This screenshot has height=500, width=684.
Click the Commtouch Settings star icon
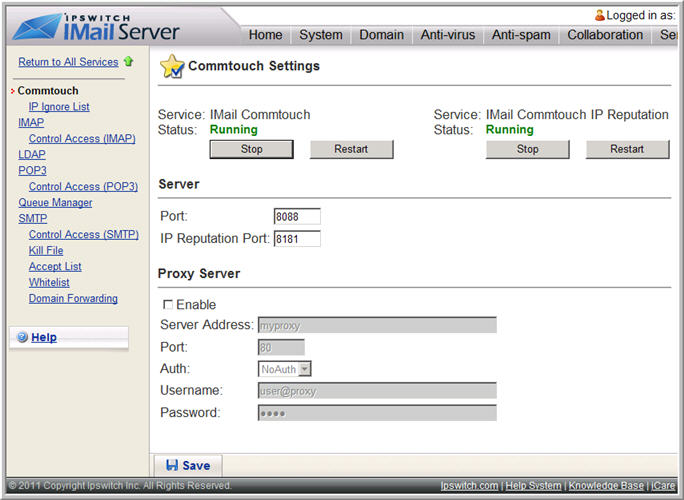click(x=172, y=67)
